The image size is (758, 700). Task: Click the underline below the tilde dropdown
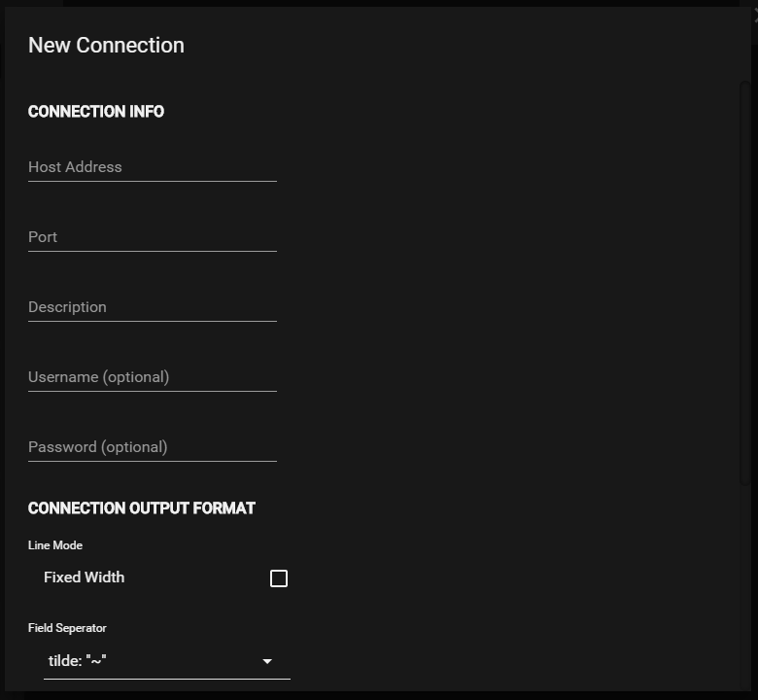click(167, 679)
